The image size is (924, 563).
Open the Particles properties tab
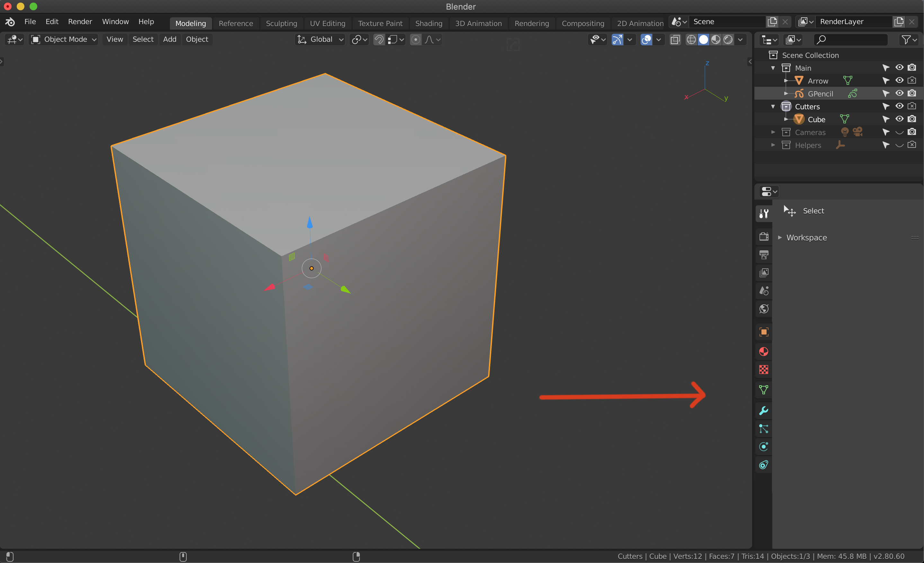coord(763,428)
